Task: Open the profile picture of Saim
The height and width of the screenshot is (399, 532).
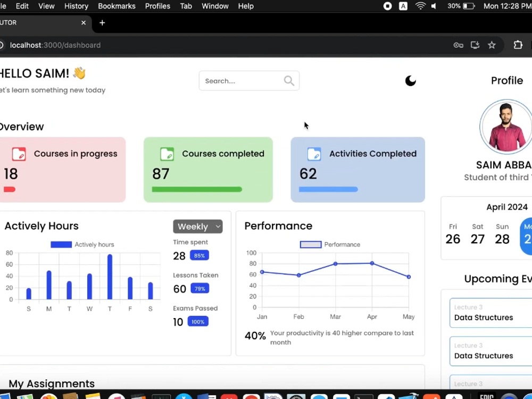Action: click(506, 127)
